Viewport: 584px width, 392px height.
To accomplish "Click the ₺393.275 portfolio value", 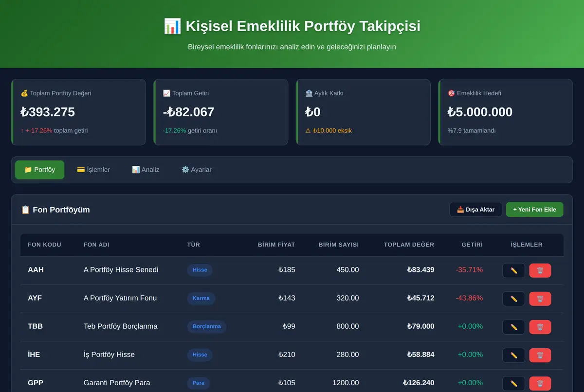I will (x=48, y=112).
